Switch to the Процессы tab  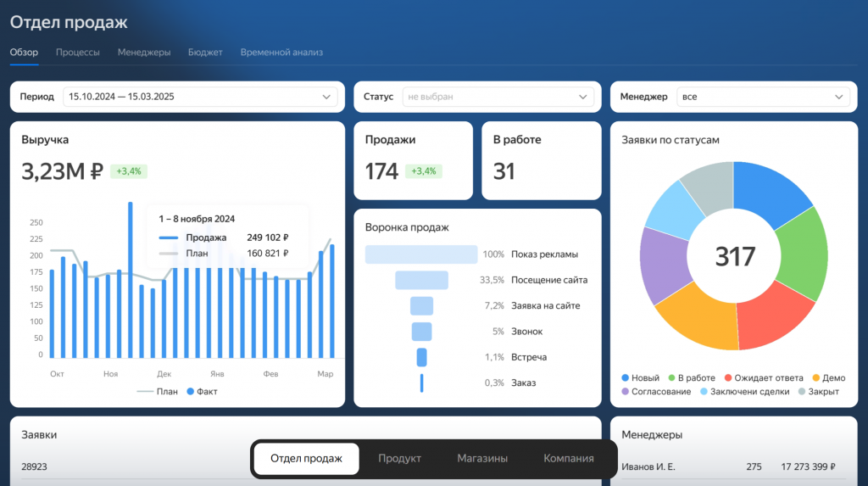(x=77, y=52)
